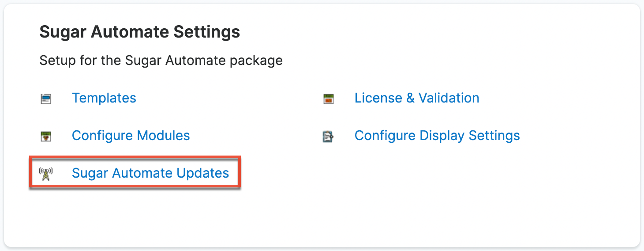Click the Sugar Automate Settings heading
This screenshot has height=251, width=644.
pyautogui.click(x=139, y=32)
